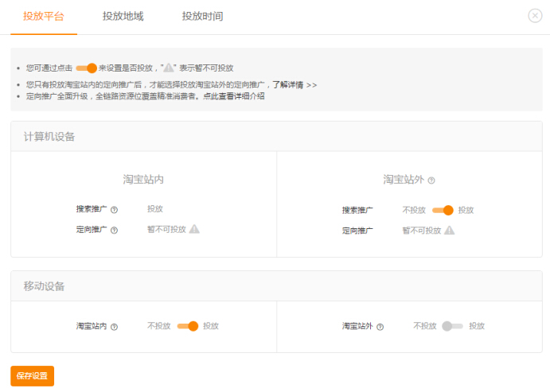Switch to the 投放地域 tab
The image size is (550, 392).
[123, 16]
